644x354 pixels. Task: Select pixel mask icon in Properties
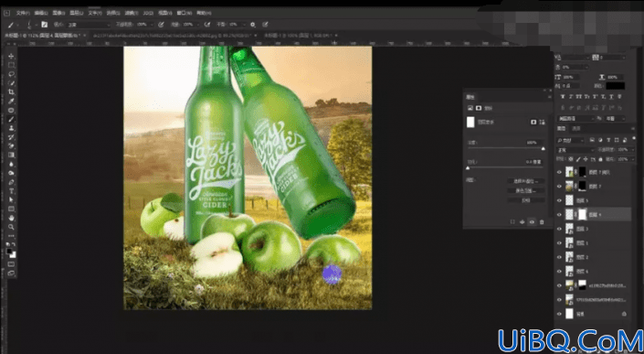point(533,122)
